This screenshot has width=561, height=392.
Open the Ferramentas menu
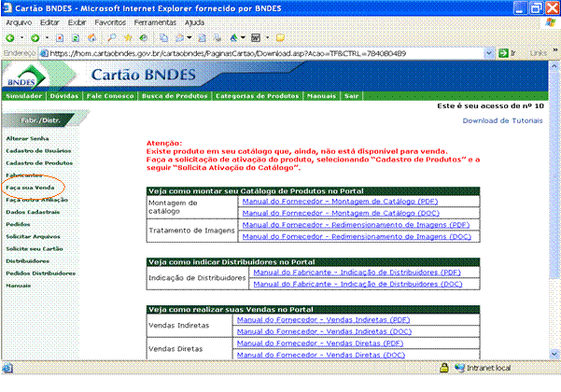(x=155, y=22)
